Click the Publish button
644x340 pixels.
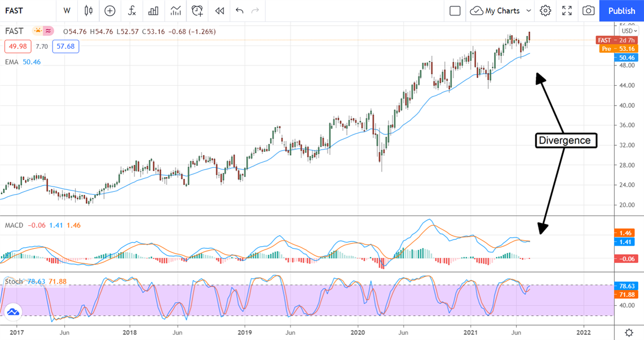621,11
